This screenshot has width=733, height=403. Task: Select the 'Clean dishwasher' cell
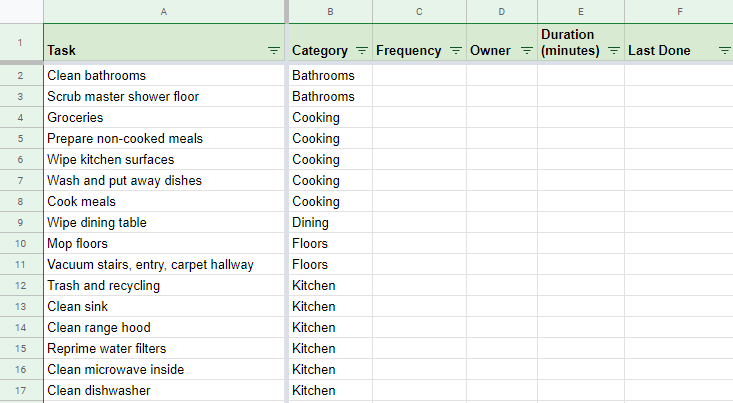164,390
